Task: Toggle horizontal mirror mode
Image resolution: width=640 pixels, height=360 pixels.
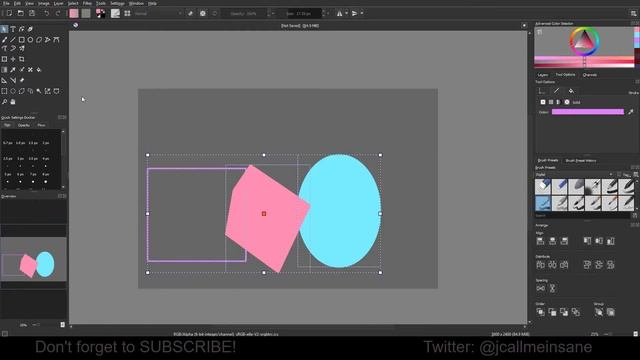Action: click(340, 13)
